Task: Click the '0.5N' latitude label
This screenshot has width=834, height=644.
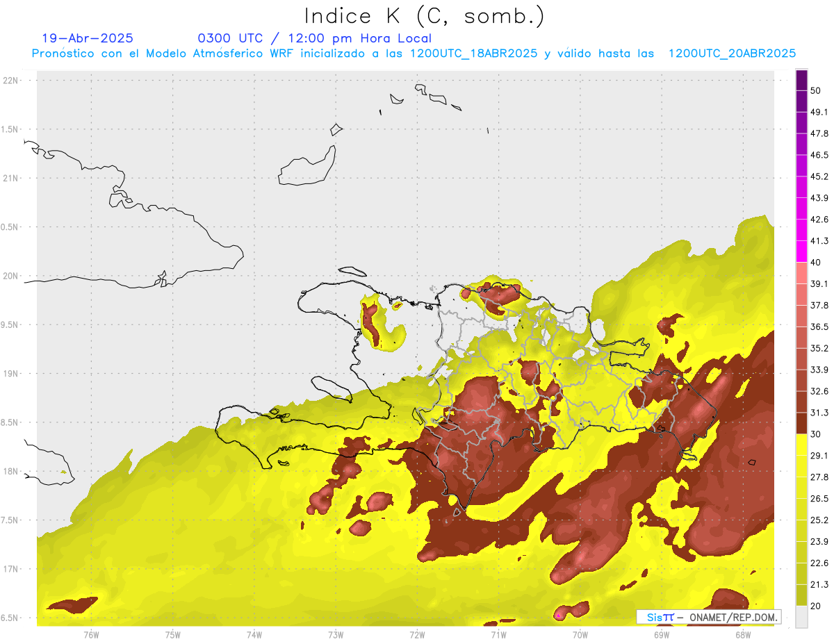Action: (x=9, y=227)
